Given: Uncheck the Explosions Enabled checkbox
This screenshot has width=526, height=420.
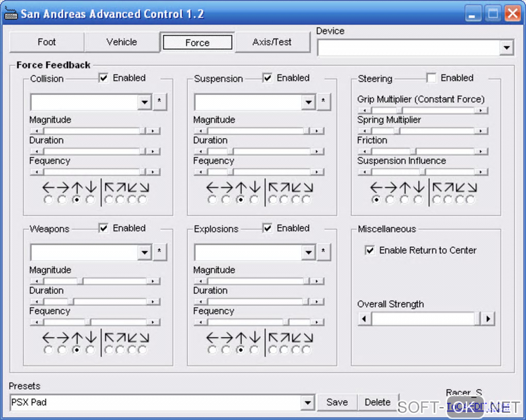Looking at the screenshot, I should pyautogui.click(x=267, y=228).
